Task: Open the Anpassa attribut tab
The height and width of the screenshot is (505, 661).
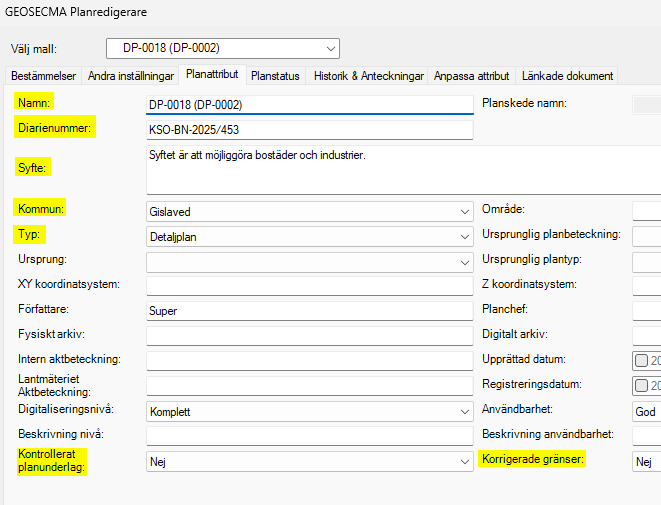Action: click(471, 76)
